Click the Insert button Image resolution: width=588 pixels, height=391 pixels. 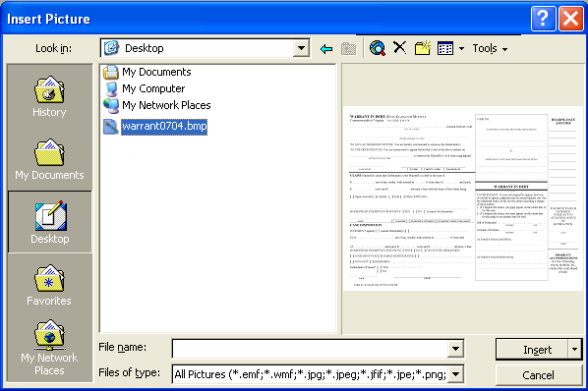(x=532, y=350)
